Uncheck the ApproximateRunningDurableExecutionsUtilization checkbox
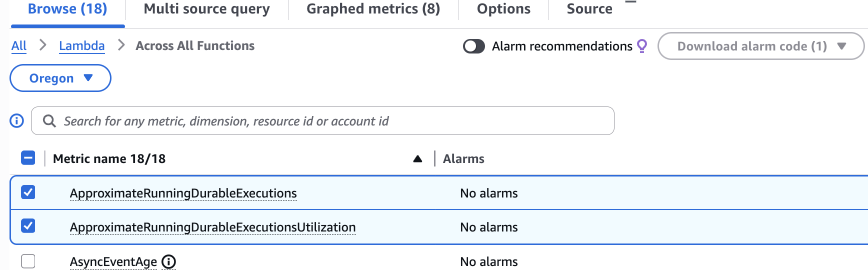 (28, 226)
